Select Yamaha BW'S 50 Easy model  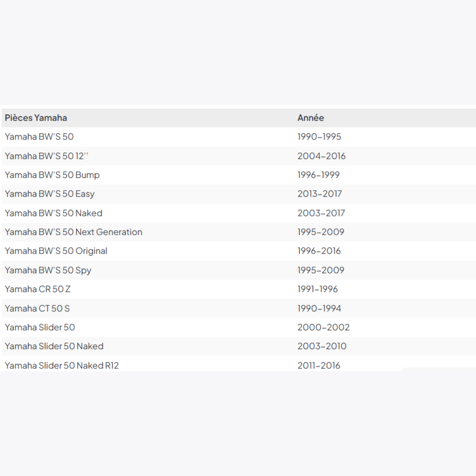tap(50, 194)
